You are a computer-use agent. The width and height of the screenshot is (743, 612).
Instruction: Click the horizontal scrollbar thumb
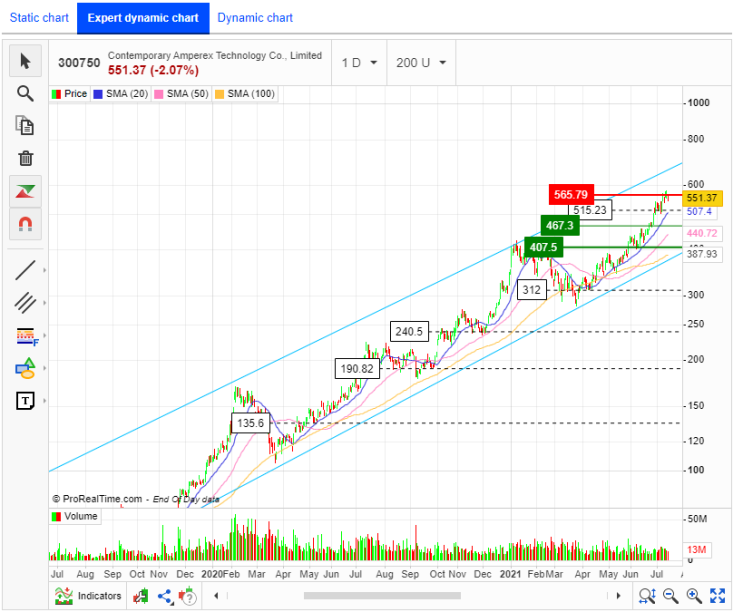(382, 596)
